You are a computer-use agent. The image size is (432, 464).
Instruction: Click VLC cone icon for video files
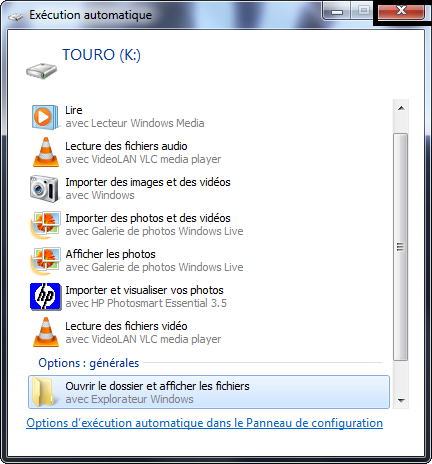coord(46,332)
